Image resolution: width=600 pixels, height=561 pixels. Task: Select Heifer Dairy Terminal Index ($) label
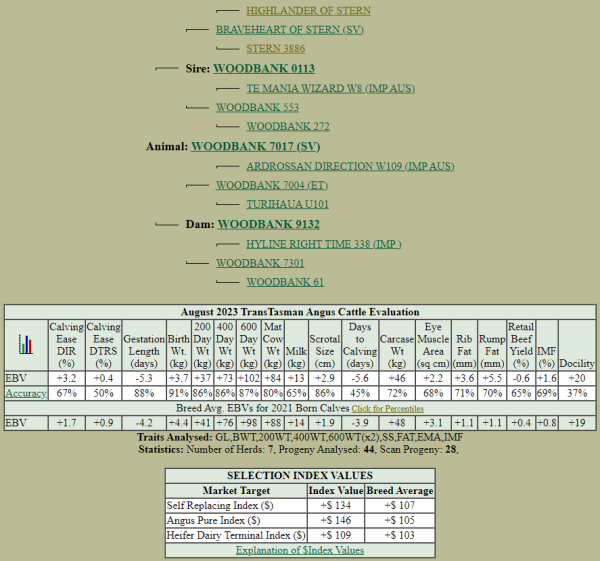(236, 536)
